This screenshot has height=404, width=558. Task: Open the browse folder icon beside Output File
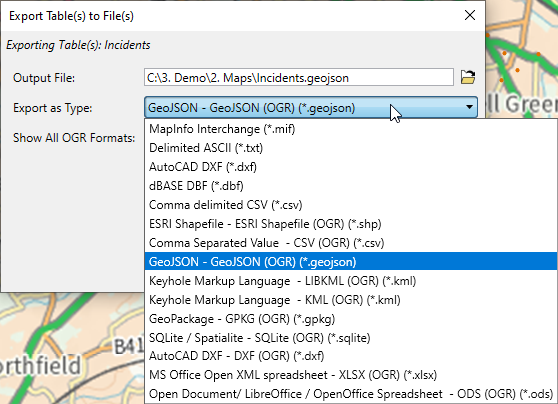click(x=468, y=77)
